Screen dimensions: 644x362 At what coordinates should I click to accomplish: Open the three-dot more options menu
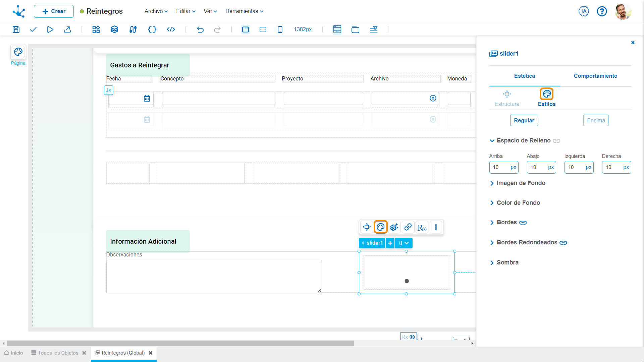[x=436, y=227]
